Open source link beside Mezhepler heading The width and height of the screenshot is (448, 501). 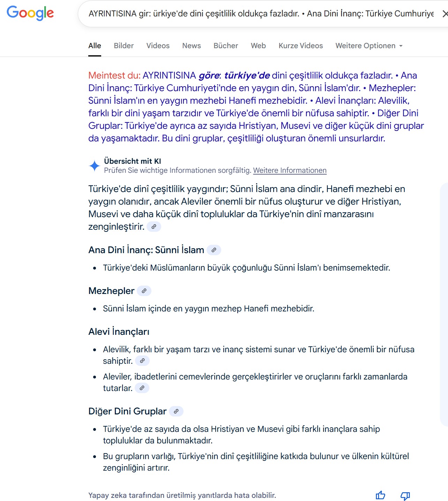[144, 291]
